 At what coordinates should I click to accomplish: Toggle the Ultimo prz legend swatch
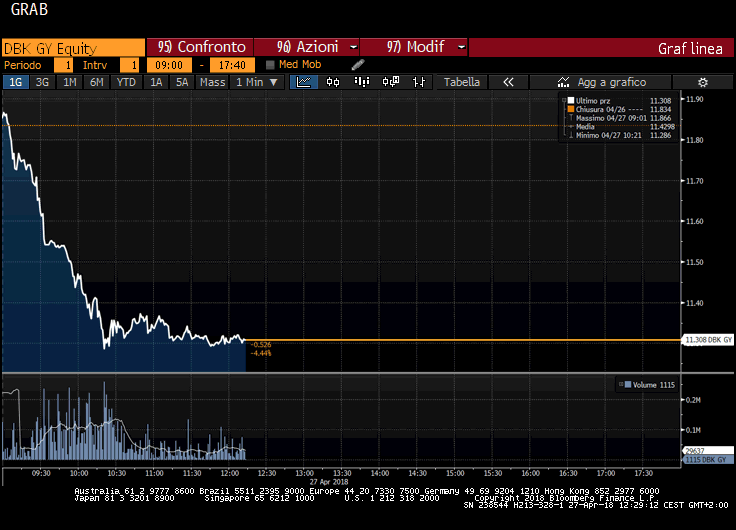pos(571,100)
